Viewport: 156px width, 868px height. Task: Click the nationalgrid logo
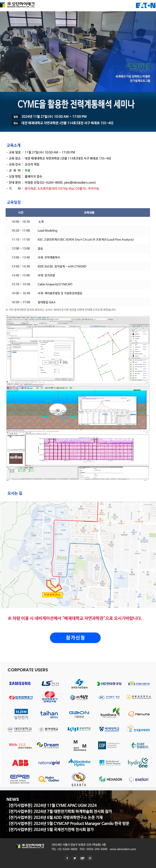pos(49,763)
